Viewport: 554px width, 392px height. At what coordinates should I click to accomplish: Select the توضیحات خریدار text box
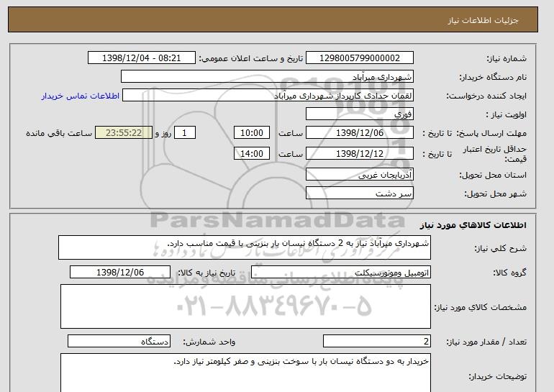point(245,373)
